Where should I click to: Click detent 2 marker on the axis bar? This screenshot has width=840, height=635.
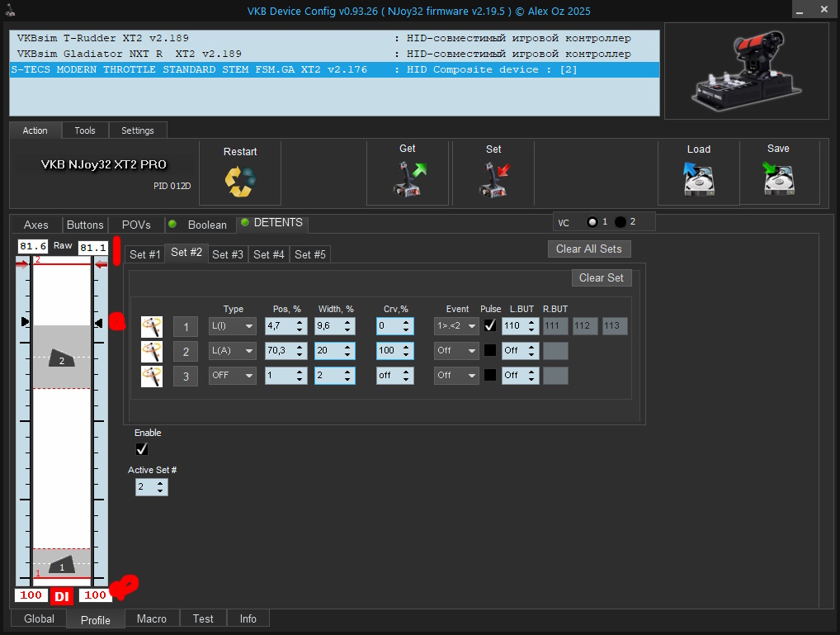pyautogui.click(x=61, y=358)
